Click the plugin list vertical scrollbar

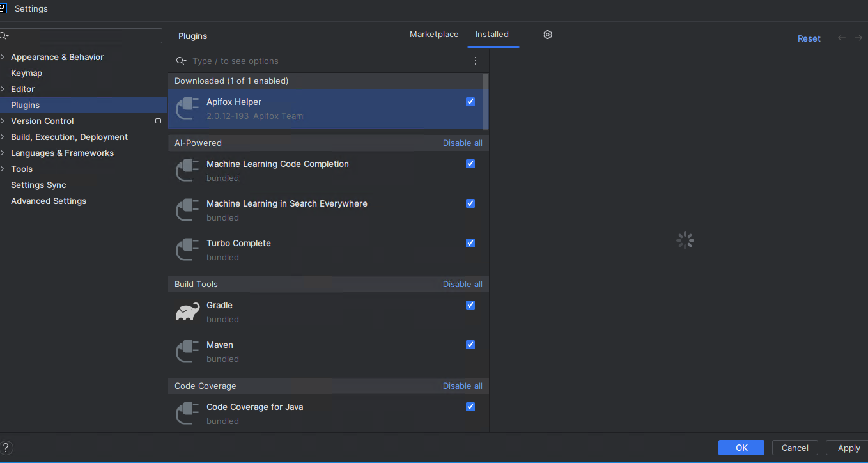click(486, 101)
